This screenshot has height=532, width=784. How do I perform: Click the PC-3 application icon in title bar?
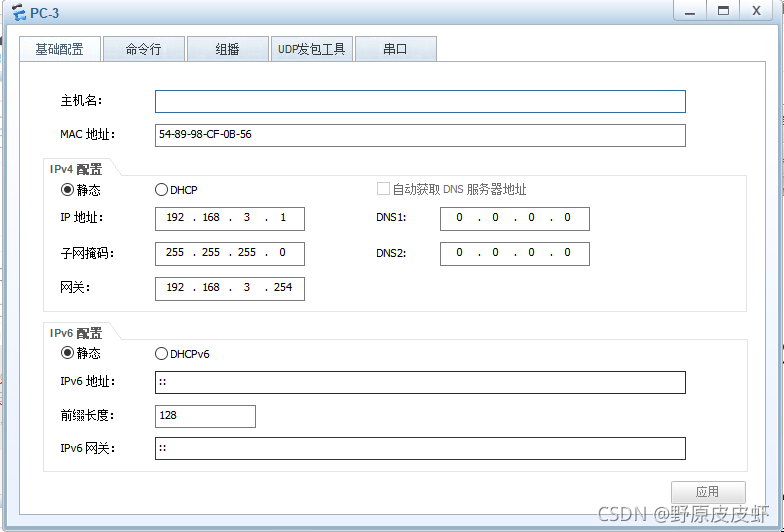point(18,12)
